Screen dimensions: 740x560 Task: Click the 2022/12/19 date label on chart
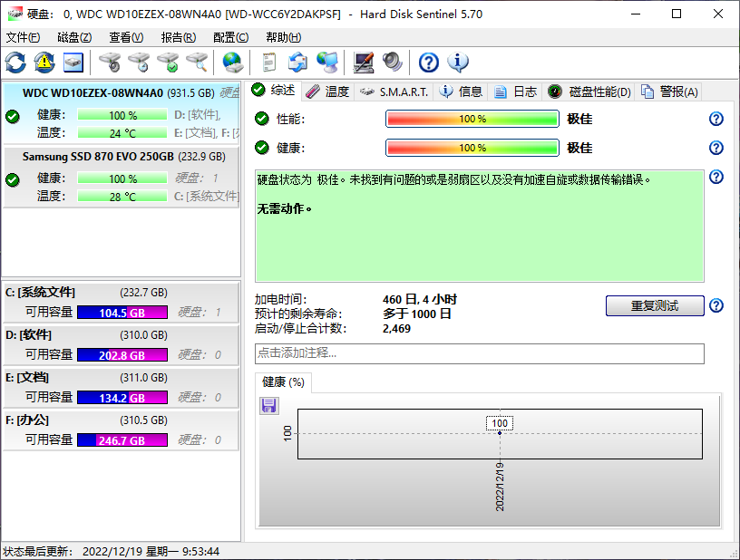[x=500, y=487]
